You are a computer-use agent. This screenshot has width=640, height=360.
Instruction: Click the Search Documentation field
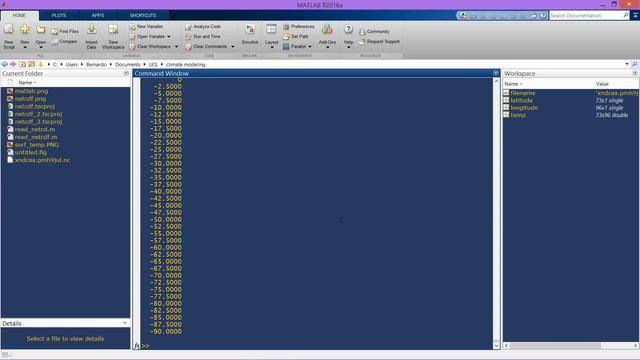click(x=585, y=16)
